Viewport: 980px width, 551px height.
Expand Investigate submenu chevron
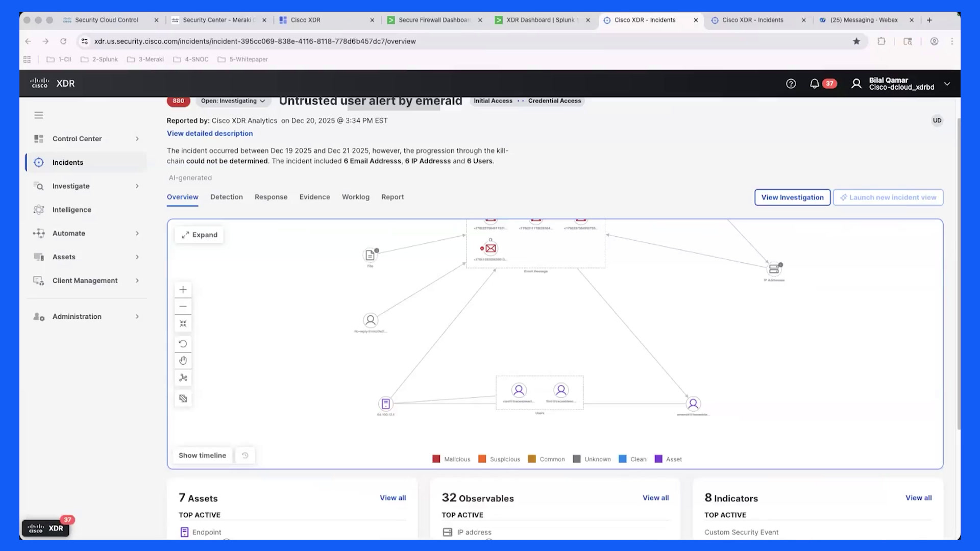tap(137, 186)
